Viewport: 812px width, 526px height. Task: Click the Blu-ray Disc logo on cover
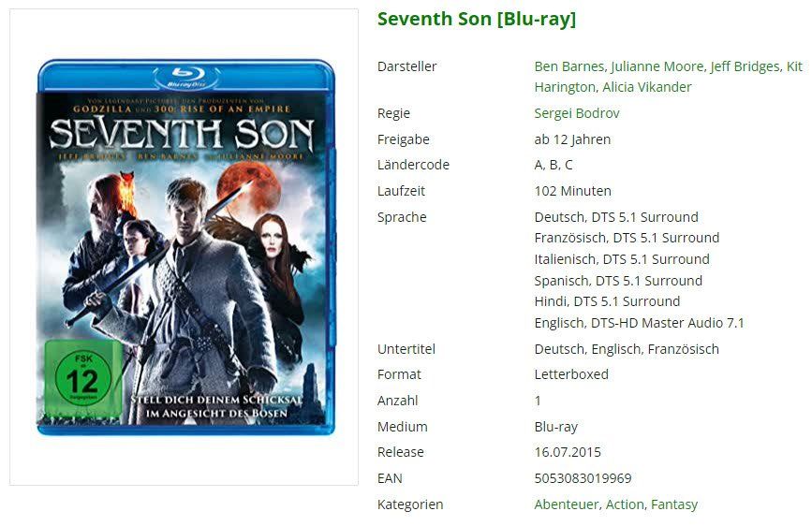pyautogui.click(x=186, y=77)
